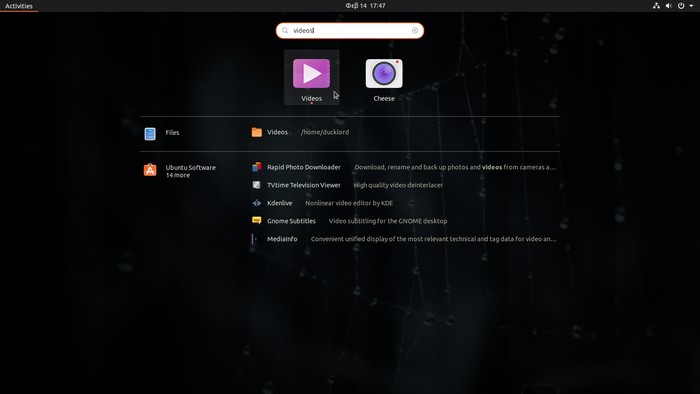Screen dimensions: 700x394
Task: Click the Ubuntu Software 14 more label
Action: (x=191, y=171)
